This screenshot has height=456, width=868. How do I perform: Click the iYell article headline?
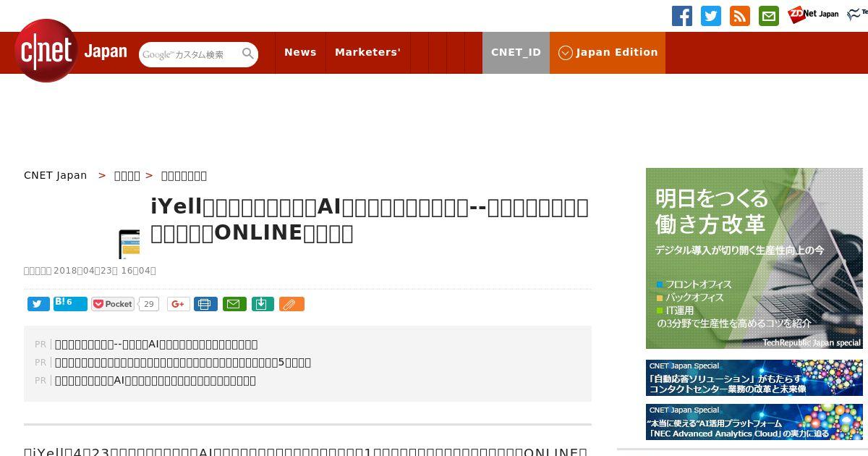[x=370, y=219]
